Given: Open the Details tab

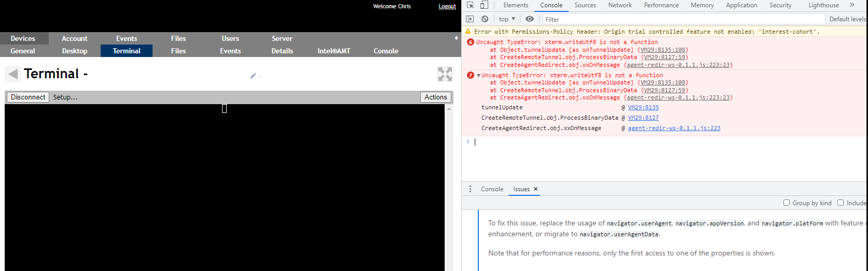Looking at the screenshot, I should coord(282,51).
